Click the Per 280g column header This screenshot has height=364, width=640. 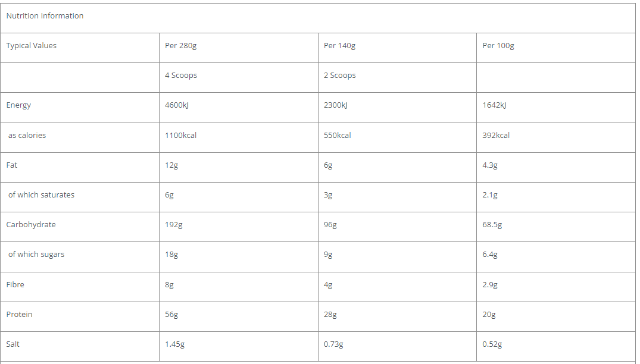pos(180,46)
